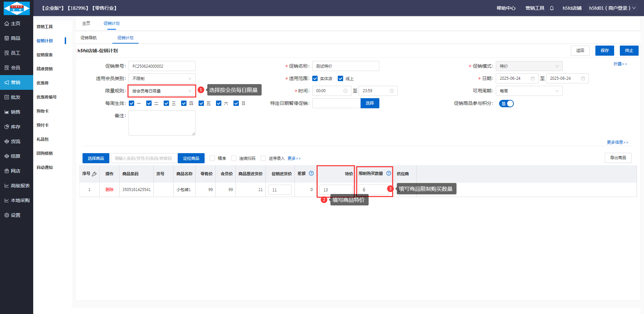
Task: Open 库存 in the left sidebar
Action: (16, 127)
